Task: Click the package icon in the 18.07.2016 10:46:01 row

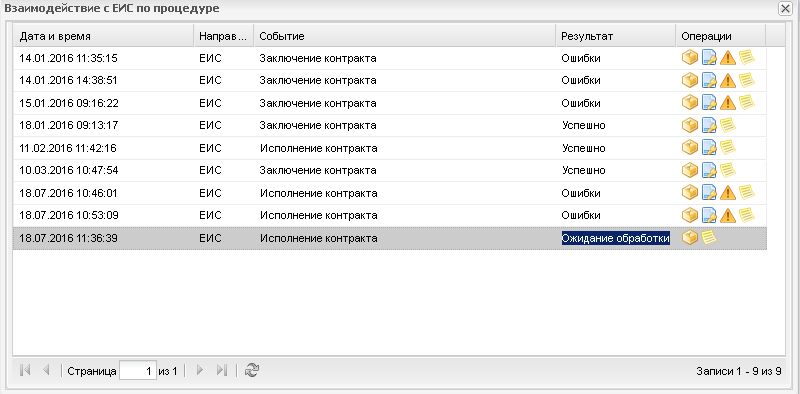Action: point(690,192)
